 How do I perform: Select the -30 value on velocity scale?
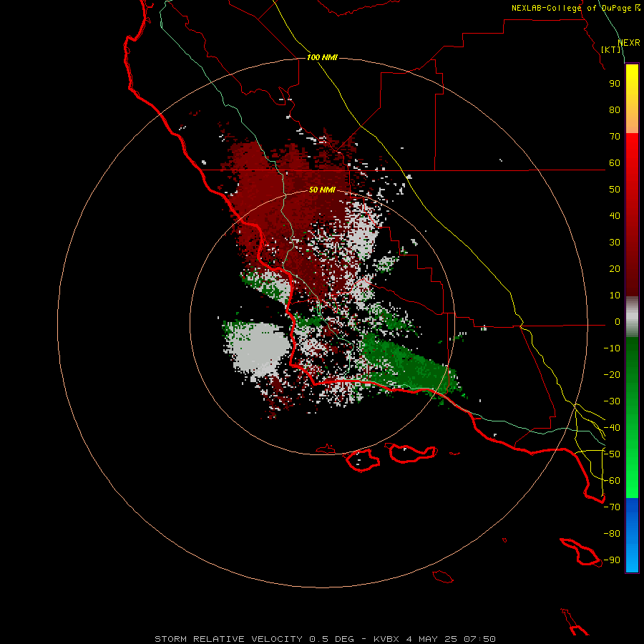(x=612, y=401)
